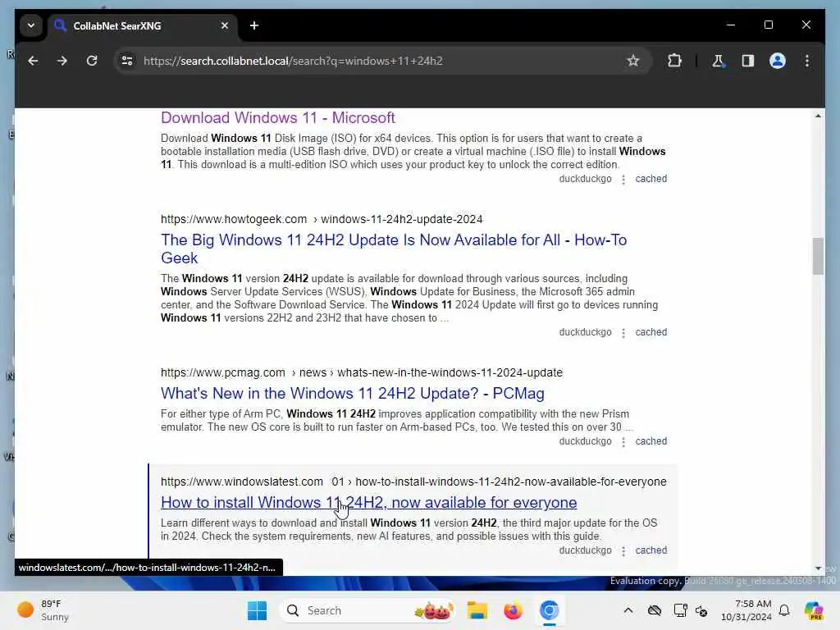Viewport: 840px width, 630px height.
Task: Go back to the previous page
Action: click(33, 61)
